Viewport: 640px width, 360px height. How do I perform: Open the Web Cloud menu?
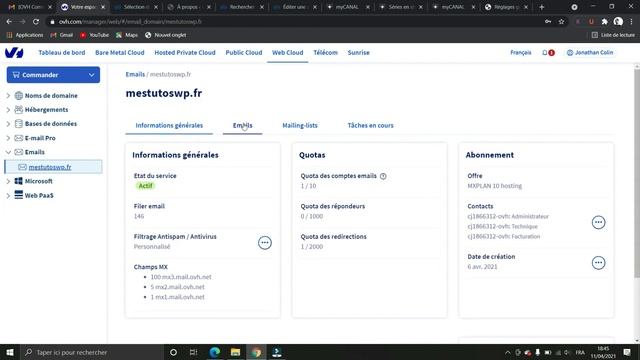[287, 53]
